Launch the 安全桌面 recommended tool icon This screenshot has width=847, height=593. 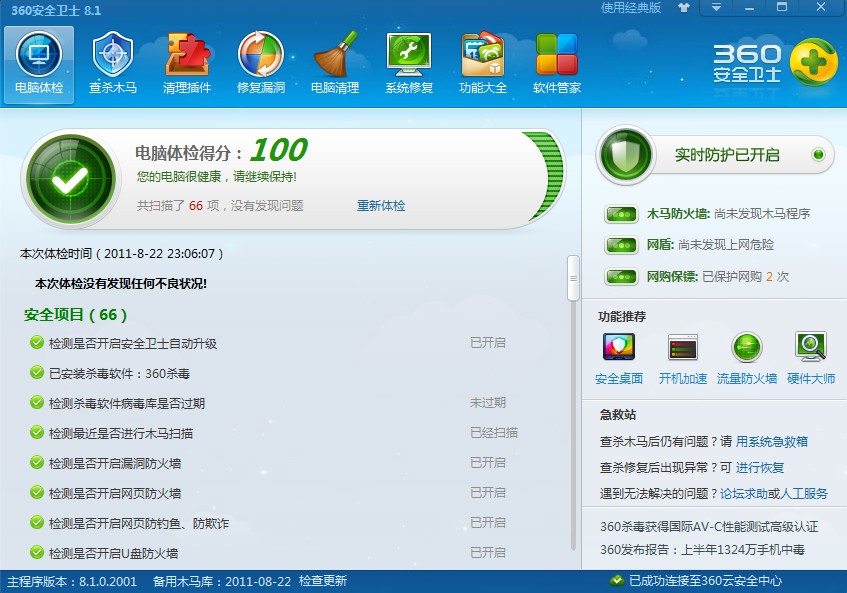pos(619,347)
